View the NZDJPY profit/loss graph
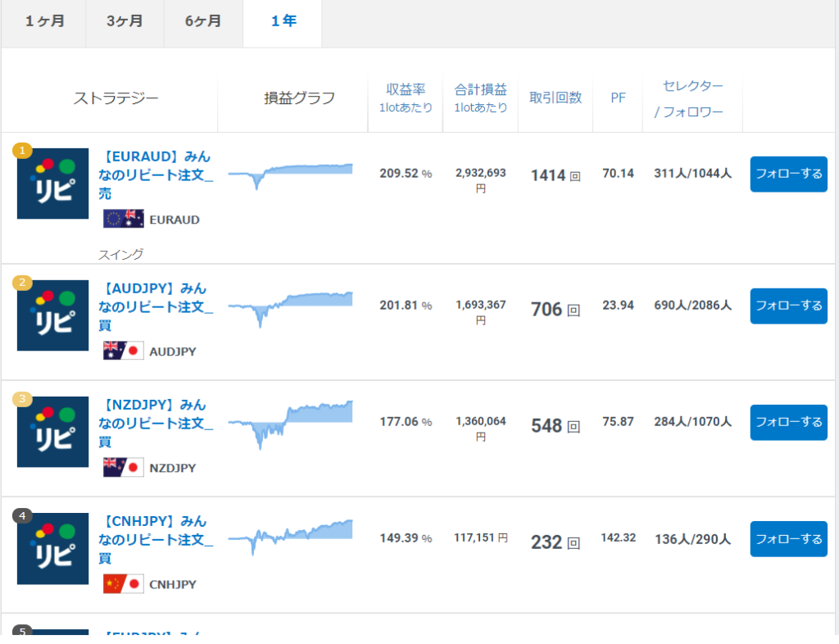The height and width of the screenshot is (644, 839). pyautogui.click(x=291, y=424)
